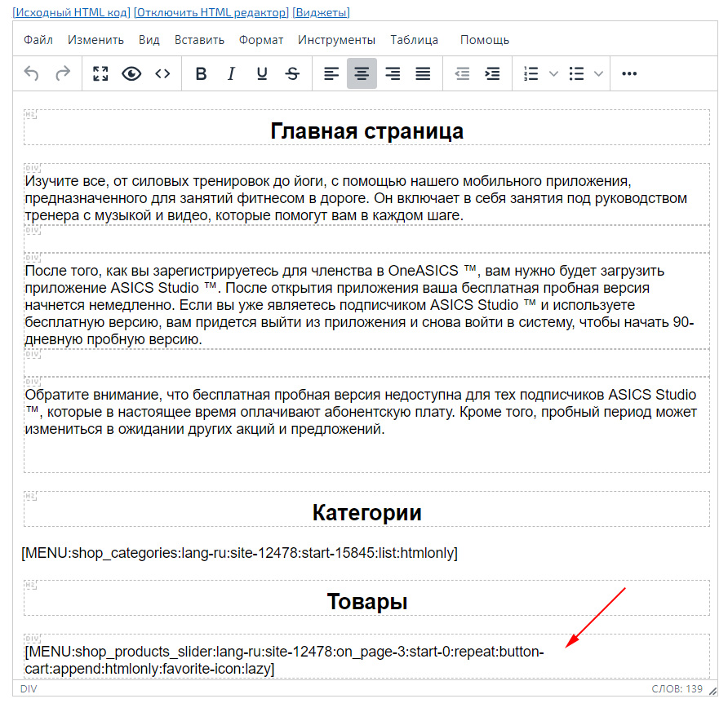Open the preview eye icon
The image size is (728, 712).
(131, 74)
